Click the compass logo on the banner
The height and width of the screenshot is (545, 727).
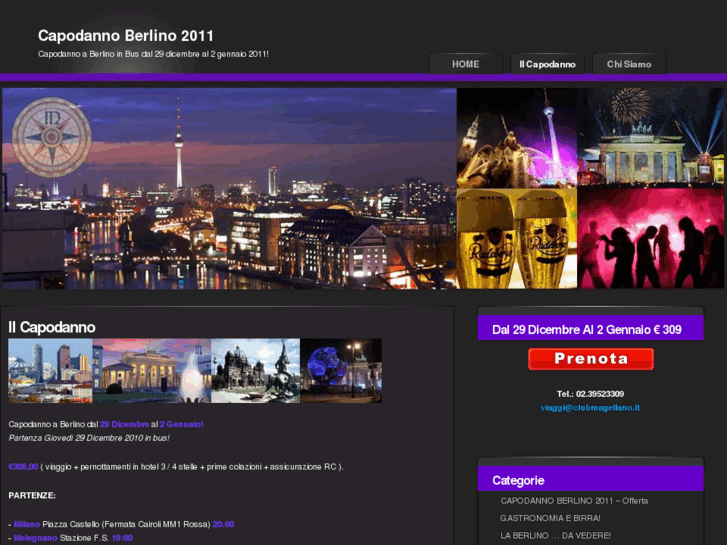[x=52, y=137]
